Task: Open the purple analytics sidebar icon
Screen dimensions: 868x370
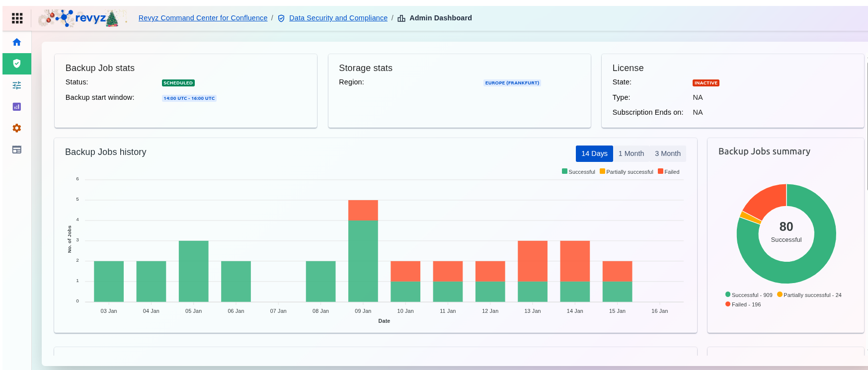Action: coord(17,107)
